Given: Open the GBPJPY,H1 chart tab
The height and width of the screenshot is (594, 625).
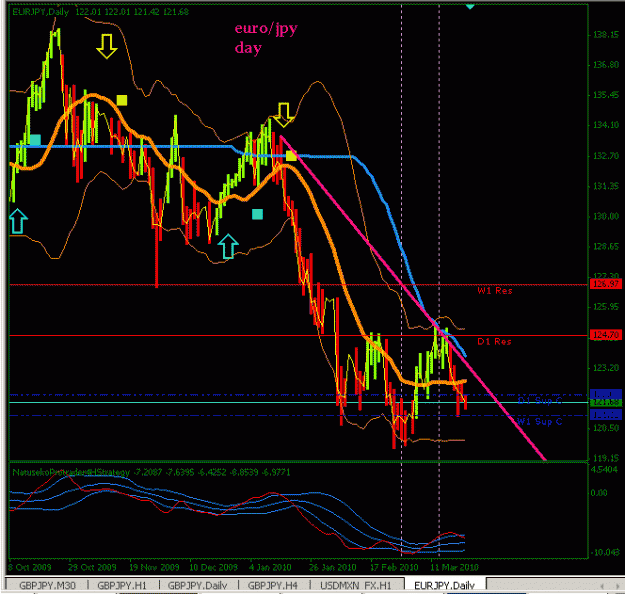Looking at the screenshot, I should point(122,585).
